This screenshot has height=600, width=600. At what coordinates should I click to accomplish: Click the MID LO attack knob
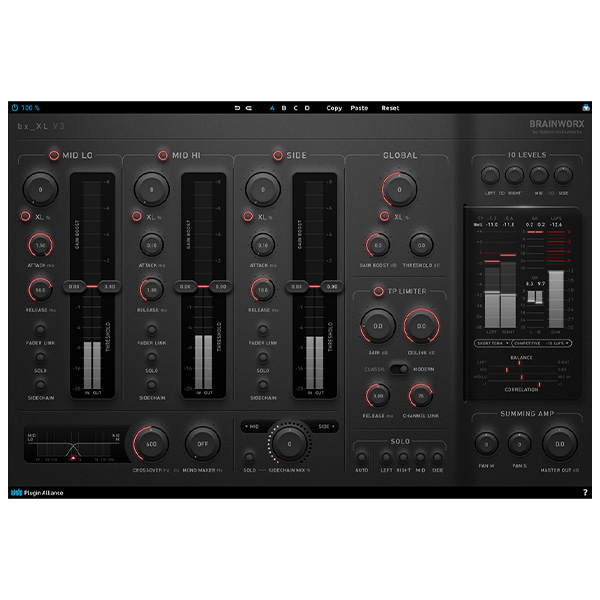point(40,245)
